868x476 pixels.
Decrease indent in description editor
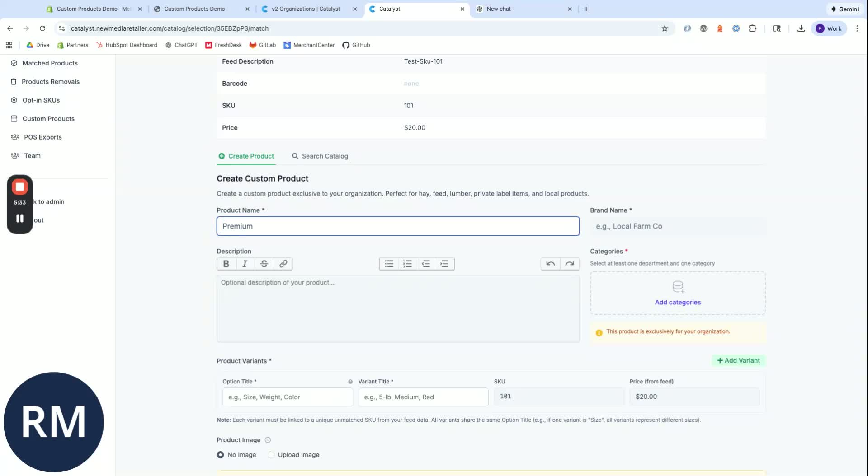point(426,264)
